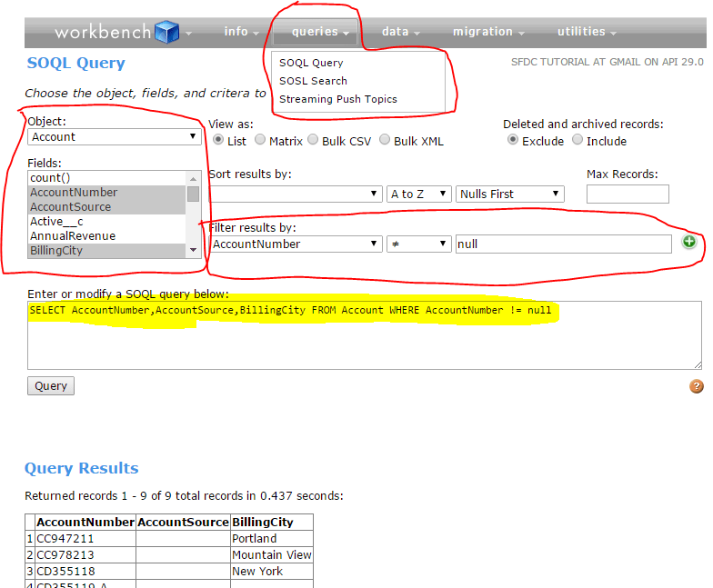The image size is (713, 588).
Task: Open the info menu
Action: [241, 32]
